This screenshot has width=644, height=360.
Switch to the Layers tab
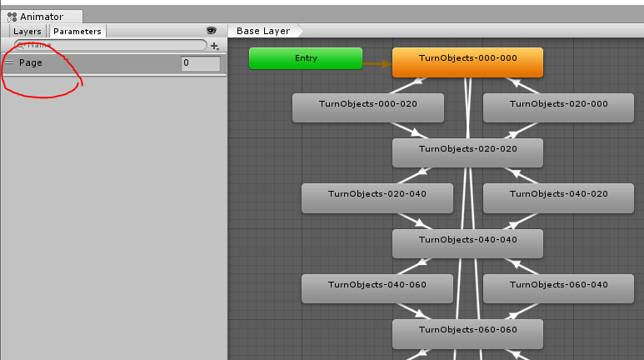coord(27,31)
